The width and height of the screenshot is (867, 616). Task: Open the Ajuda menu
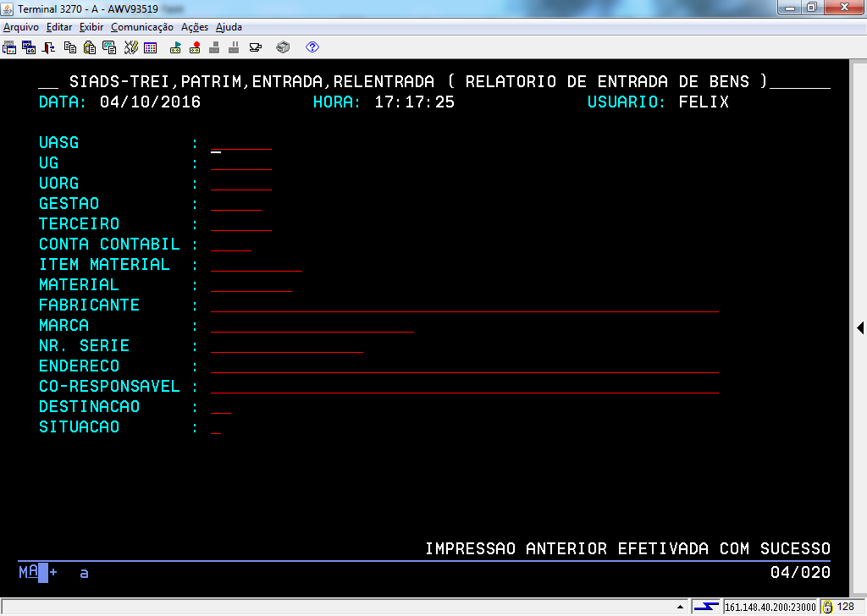click(229, 27)
